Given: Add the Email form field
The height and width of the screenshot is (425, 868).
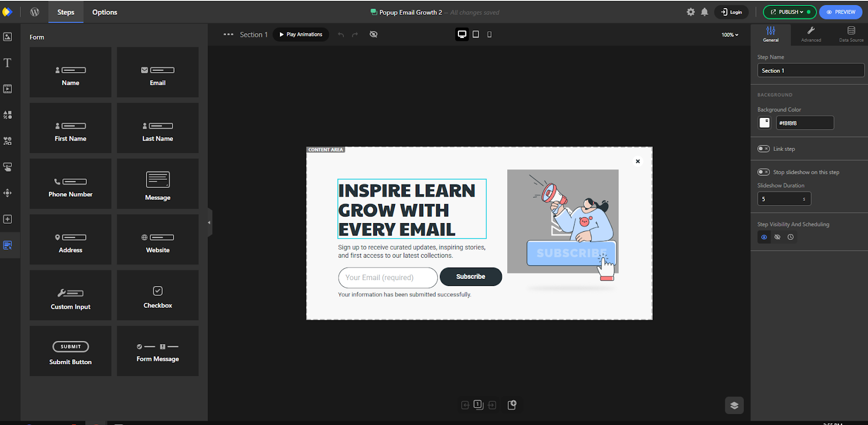Looking at the screenshot, I should pyautogui.click(x=158, y=72).
